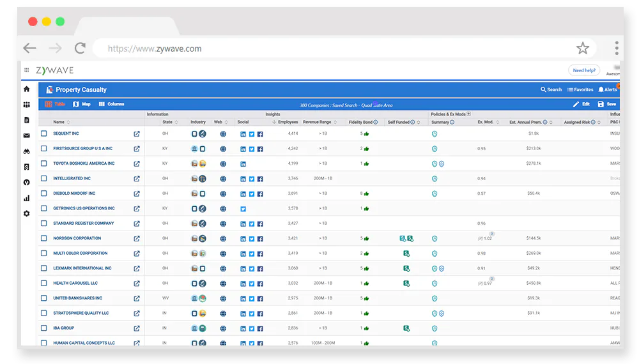Go back in the browser
The width and height of the screenshot is (639, 364).
tap(30, 49)
